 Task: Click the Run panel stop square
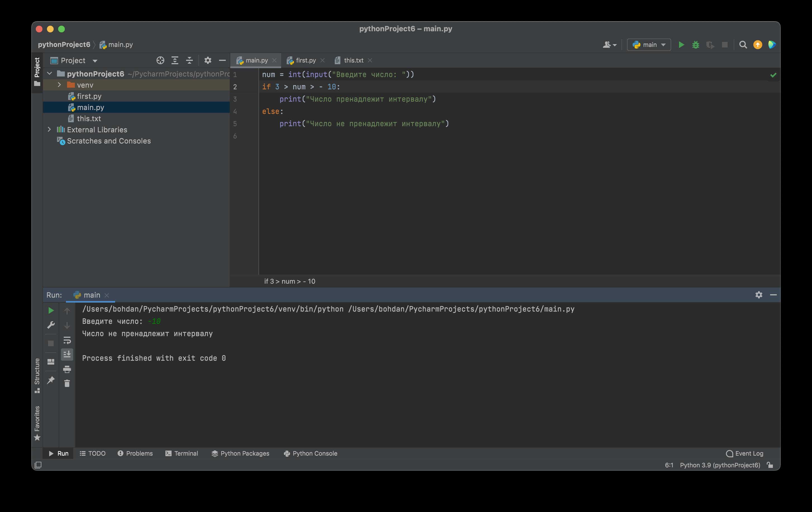51,343
